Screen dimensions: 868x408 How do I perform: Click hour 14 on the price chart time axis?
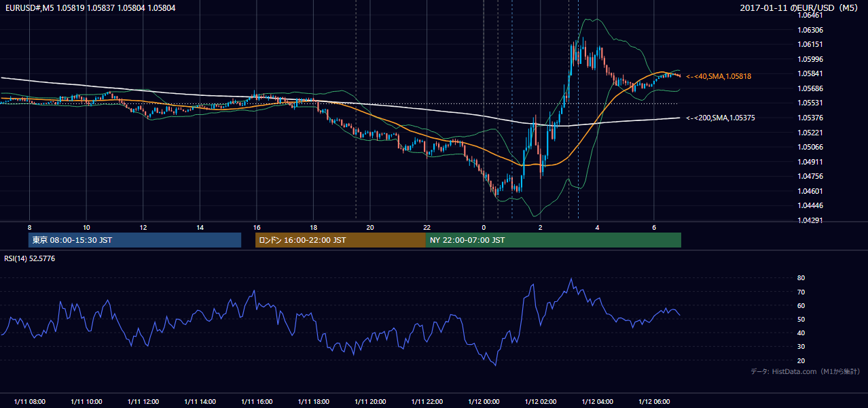pyautogui.click(x=200, y=227)
